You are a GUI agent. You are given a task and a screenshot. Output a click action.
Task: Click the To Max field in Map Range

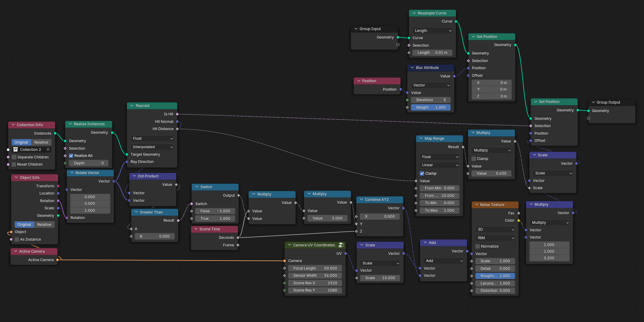(x=439, y=211)
